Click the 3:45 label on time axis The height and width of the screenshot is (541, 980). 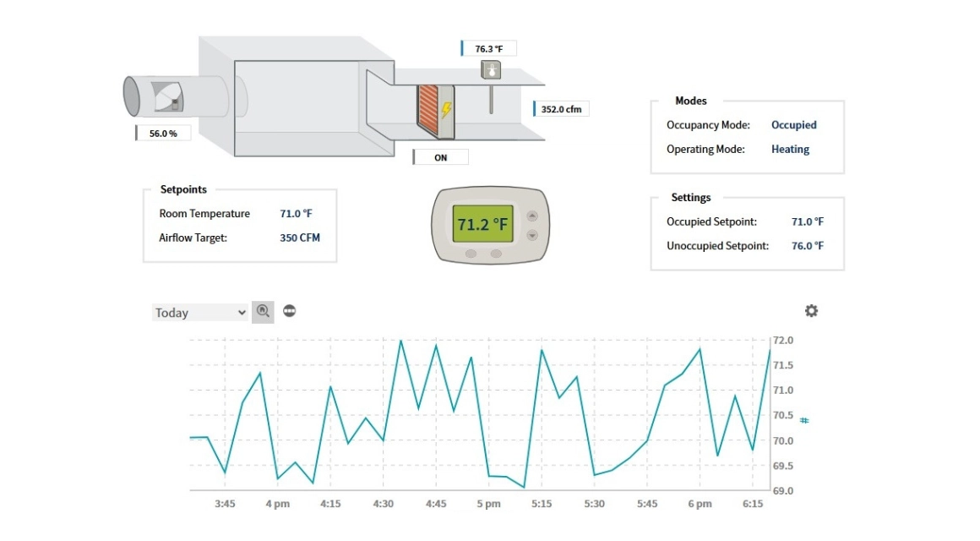point(225,504)
